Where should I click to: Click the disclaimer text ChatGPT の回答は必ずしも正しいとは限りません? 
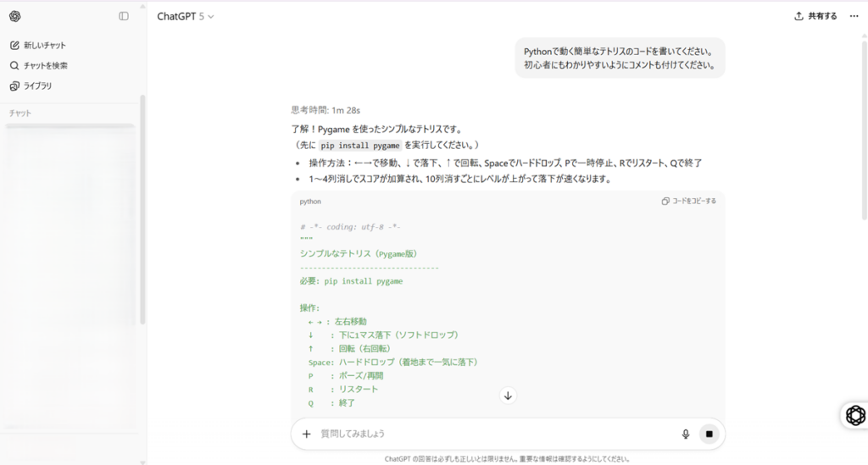(x=507, y=459)
